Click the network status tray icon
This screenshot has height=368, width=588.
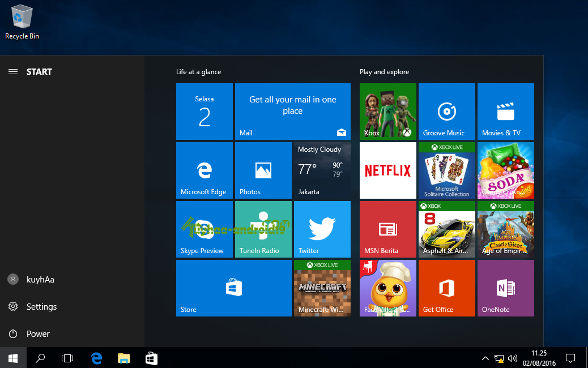coord(498,358)
